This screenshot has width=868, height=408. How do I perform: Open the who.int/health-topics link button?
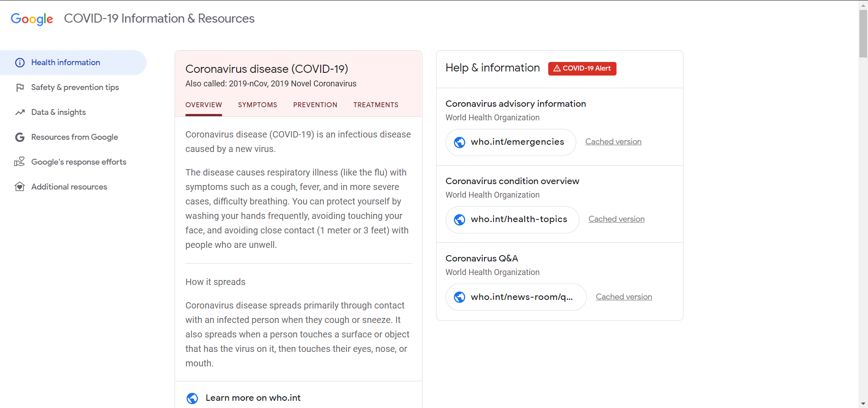click(512, 220)
